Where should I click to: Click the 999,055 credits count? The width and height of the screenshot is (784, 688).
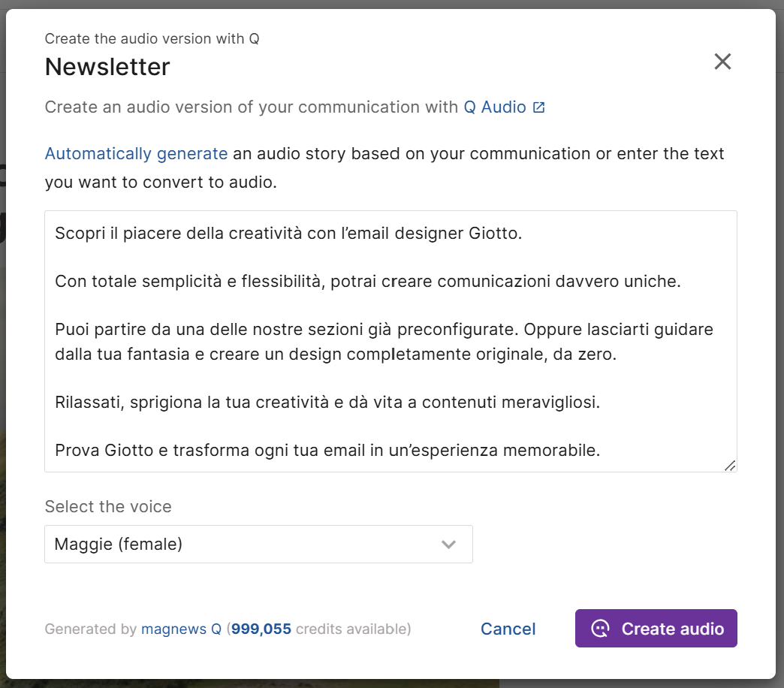point(261,629)
